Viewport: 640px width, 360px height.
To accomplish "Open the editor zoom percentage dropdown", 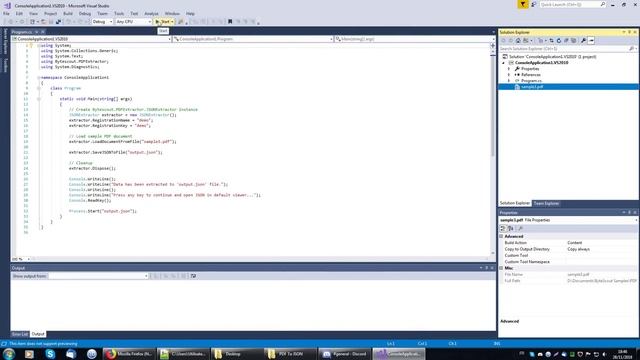I will [x=21, y=259].
